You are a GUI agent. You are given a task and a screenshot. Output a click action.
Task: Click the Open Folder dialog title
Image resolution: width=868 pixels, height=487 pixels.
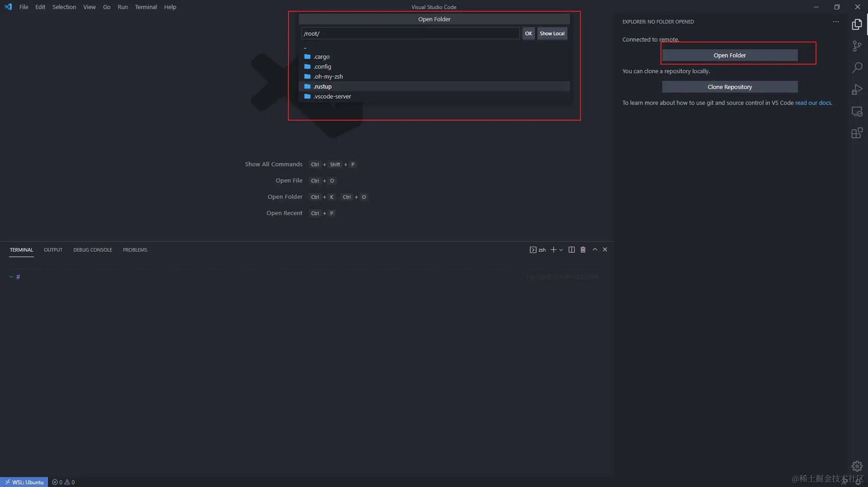[434, 19]
